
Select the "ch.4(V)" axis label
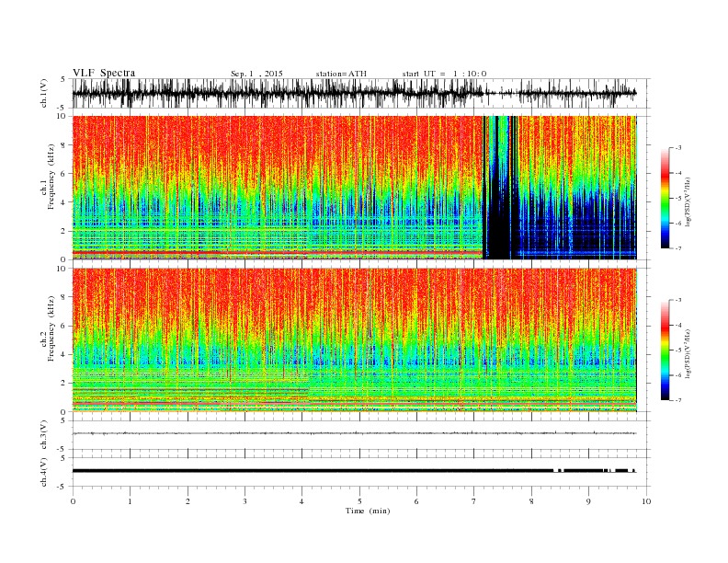(43, 472)
